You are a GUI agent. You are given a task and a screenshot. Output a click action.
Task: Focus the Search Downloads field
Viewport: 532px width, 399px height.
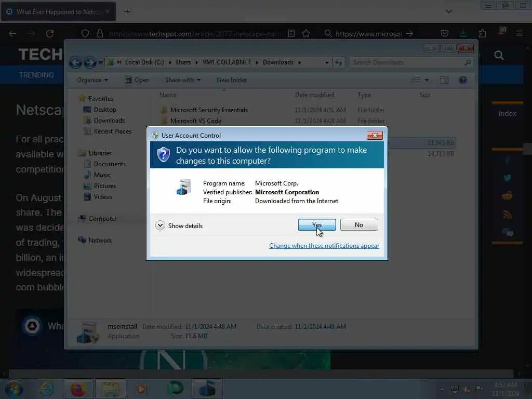tap(410, 62)
